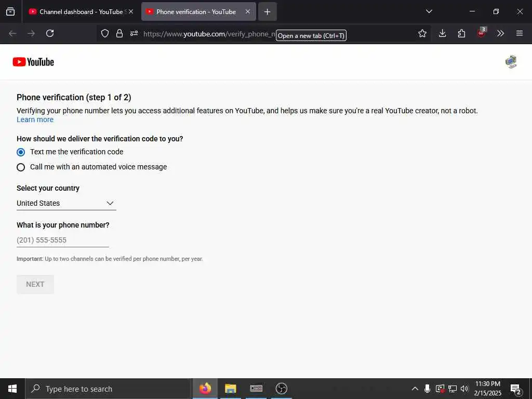Reload the current page
The height and width of the screenshot is (399, 532).
(x=50, y=33)
